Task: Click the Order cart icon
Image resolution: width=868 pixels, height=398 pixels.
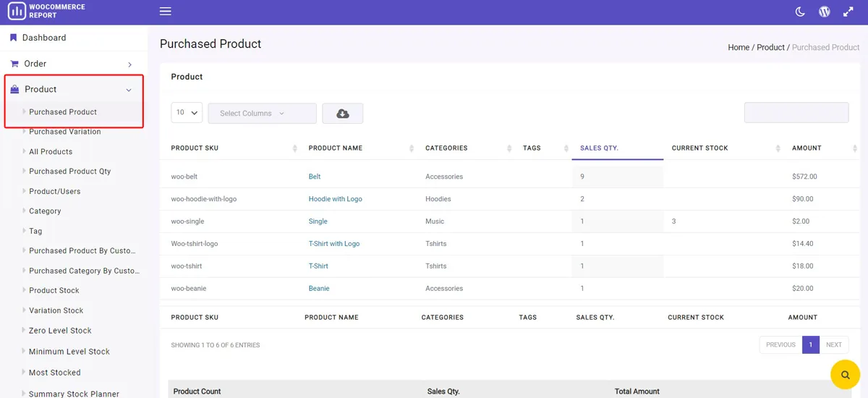Action: pyautogui.click(x=14, y=64)
